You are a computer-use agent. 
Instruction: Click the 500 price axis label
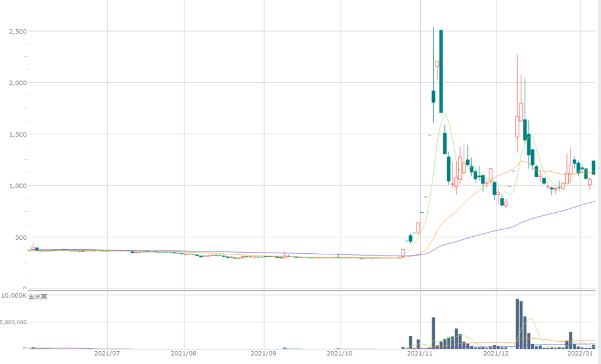[x=21, y=237]
